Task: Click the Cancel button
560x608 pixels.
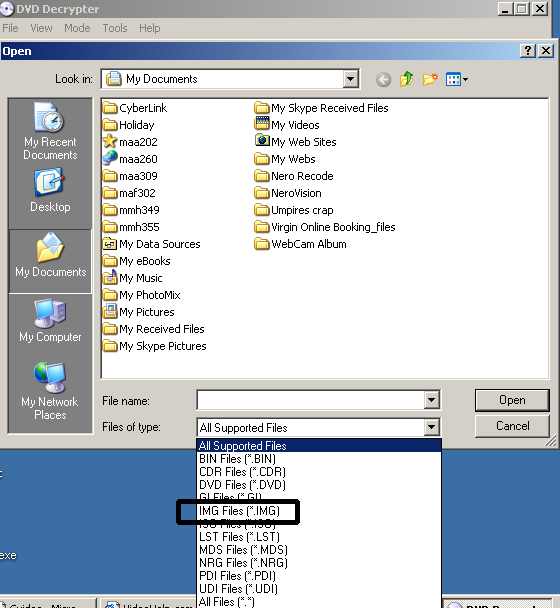Action: pyautogui.click(x=512, y=426)
